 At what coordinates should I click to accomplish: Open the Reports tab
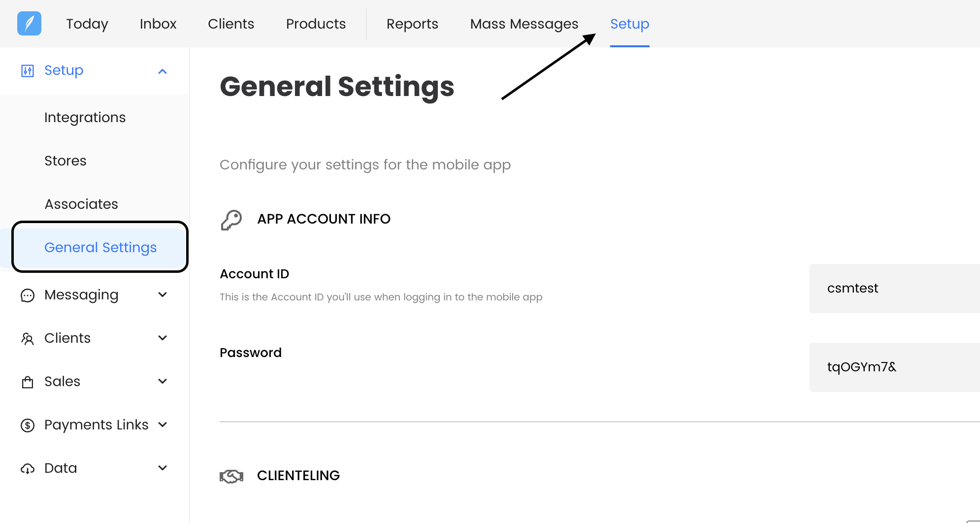[412, 24]
